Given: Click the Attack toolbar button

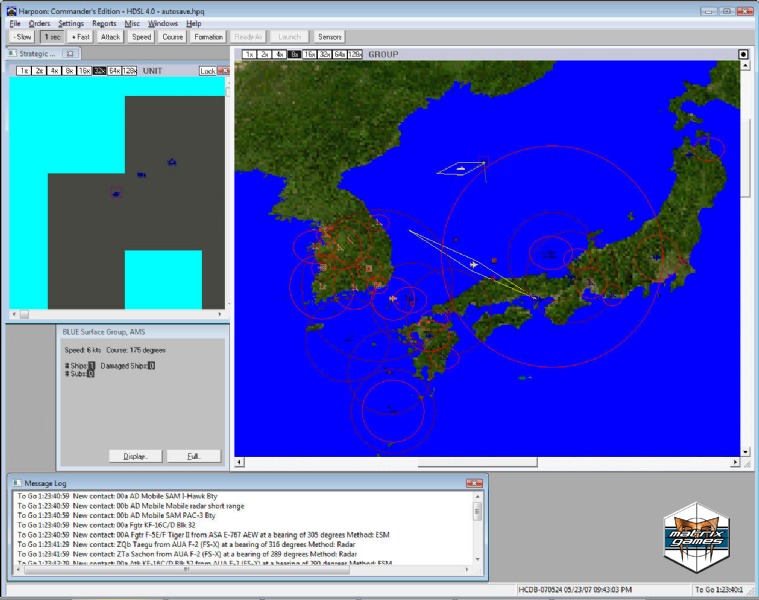Looking at the screenshot, I should [111, 37].
